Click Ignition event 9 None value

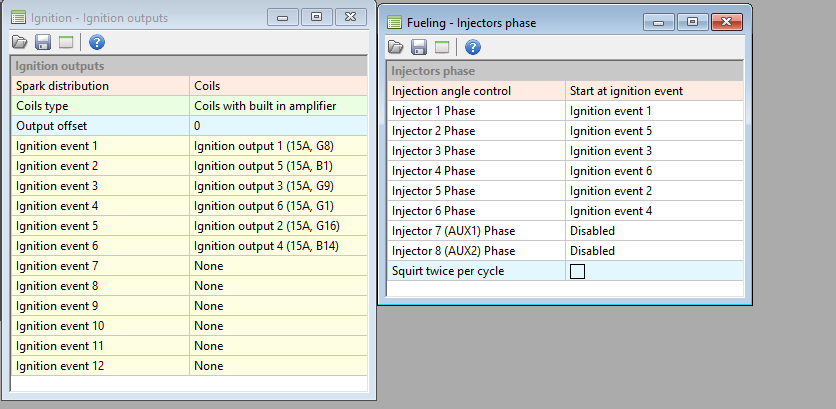pyautogui.click(x=278, y=306)
